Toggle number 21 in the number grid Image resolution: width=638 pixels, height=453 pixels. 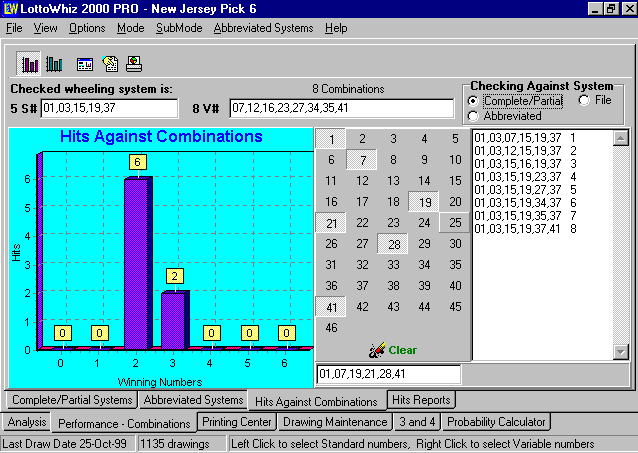click(331, 223)
